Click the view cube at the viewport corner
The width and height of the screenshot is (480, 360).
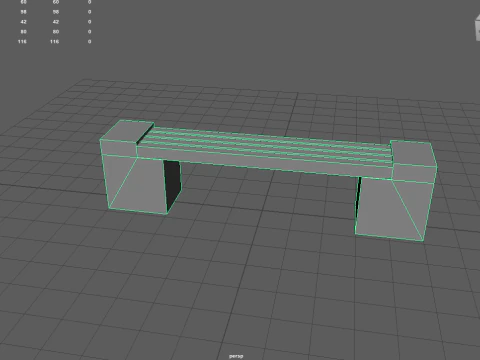(x=477, y=27)
